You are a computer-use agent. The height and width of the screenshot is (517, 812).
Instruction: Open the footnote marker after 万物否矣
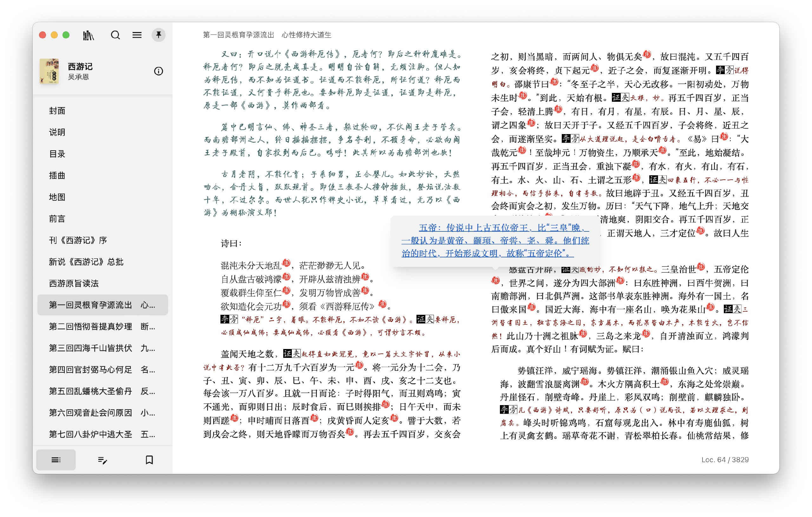click(x=350, y=431)
